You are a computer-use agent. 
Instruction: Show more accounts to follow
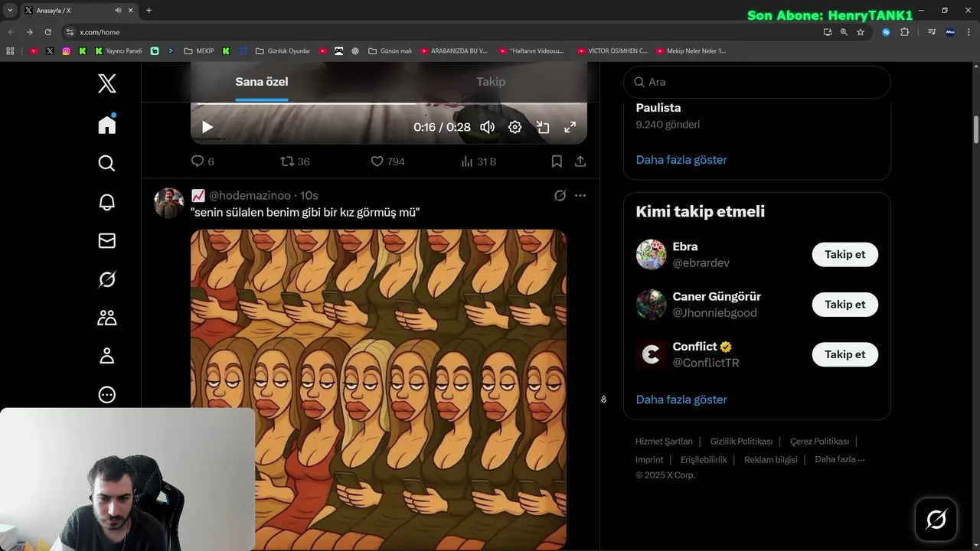tap(681, 399)
